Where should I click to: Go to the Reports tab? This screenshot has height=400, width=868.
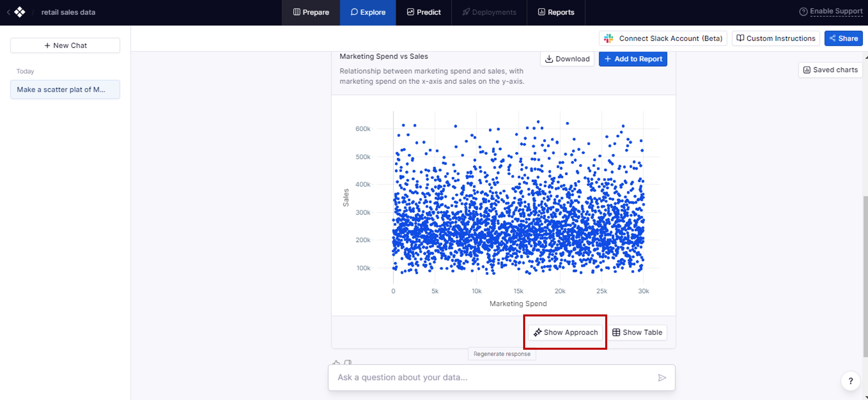pyautogui.click(x=556, y=12)
